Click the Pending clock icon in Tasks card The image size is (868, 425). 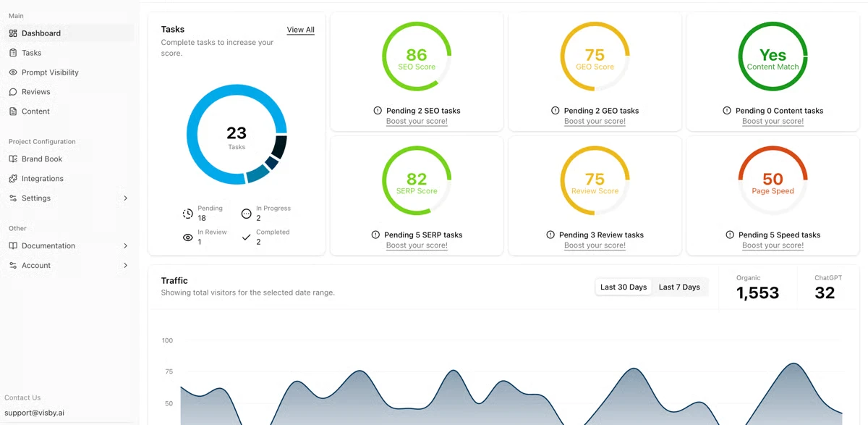[x=188, y=214]
